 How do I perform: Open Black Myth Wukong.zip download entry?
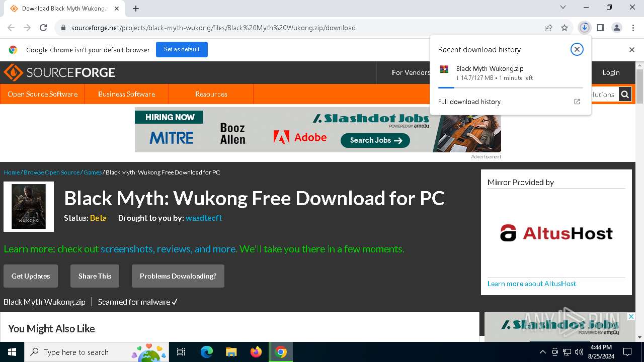pyautogui.click(x=511, y=73)
